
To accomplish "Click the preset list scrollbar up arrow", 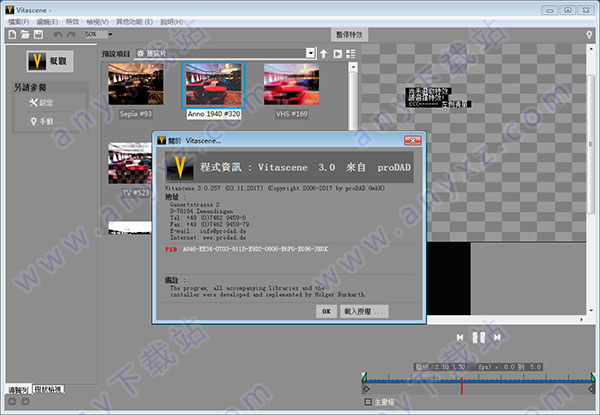I will click(x=353, y=67).
